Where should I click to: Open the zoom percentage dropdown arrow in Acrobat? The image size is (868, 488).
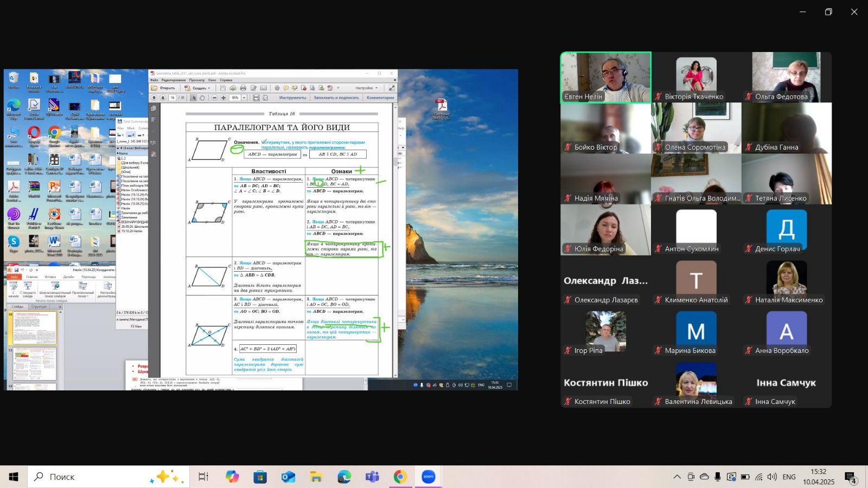[244, 98]
